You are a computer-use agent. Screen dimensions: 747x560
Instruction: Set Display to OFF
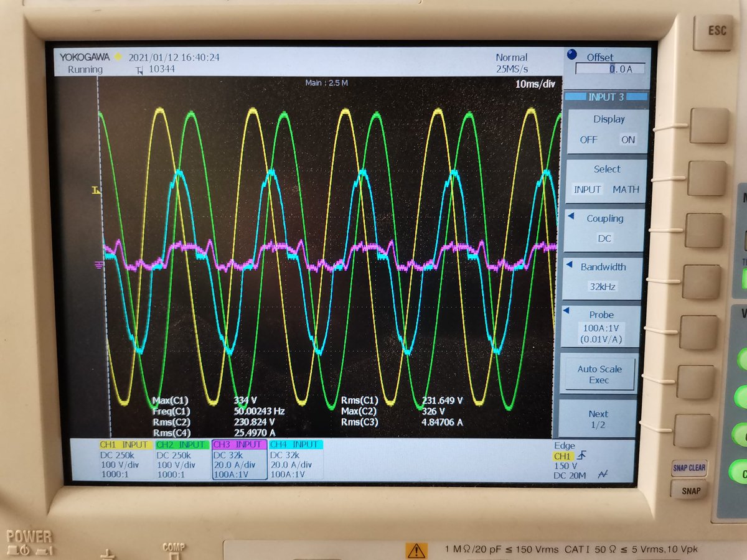click(588, 140)
